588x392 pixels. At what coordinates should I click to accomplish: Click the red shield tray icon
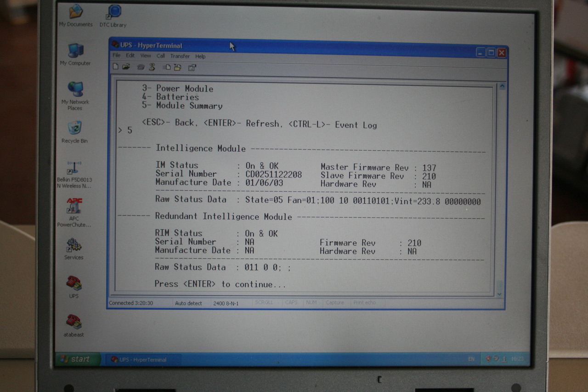pyautogui.click(x=488, y=358)
